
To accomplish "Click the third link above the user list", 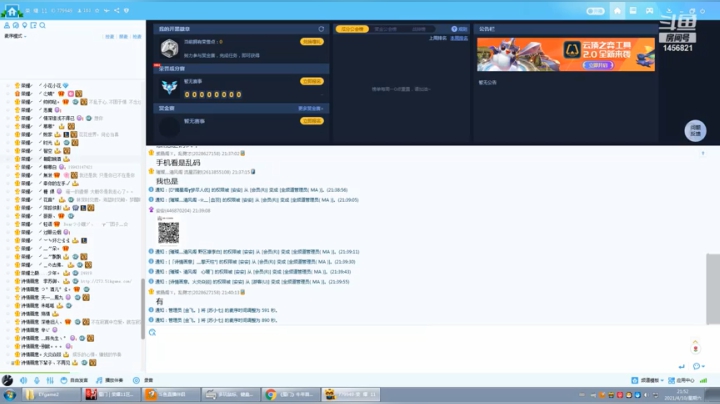I will [137, 37].
